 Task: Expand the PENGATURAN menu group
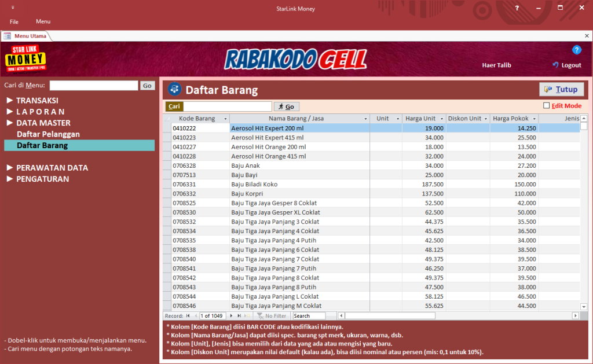[x=10, y=179]
